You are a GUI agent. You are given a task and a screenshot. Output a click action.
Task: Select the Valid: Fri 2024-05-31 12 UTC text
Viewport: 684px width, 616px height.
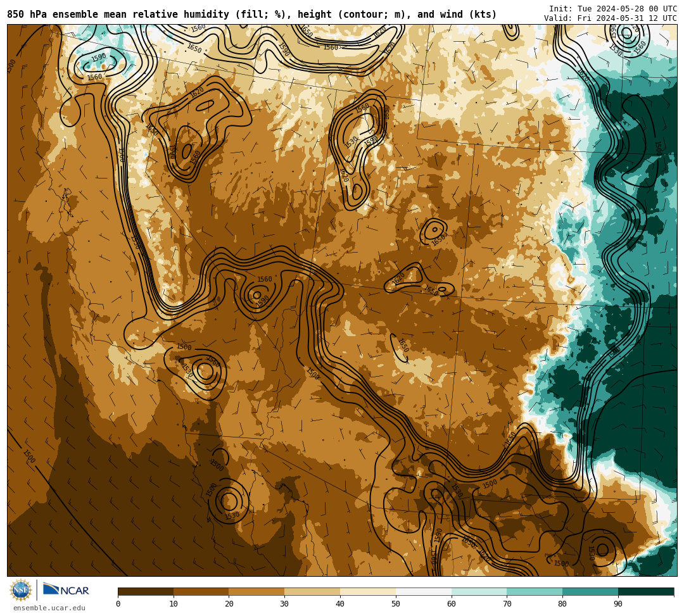coord(611,18)
